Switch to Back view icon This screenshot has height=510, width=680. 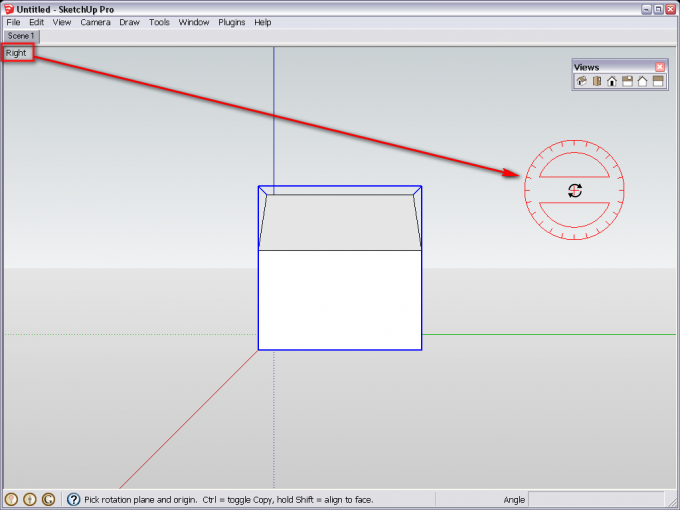[x=642, y=82]
